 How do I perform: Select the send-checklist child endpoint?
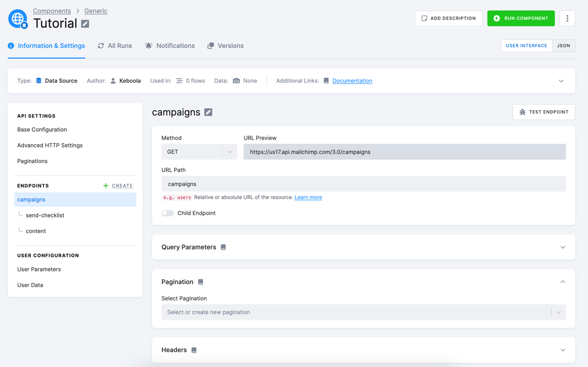(45, 216)
